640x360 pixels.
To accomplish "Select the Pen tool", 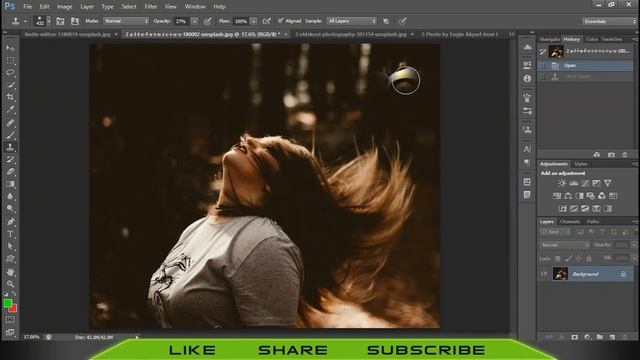I will pos(10,222).
